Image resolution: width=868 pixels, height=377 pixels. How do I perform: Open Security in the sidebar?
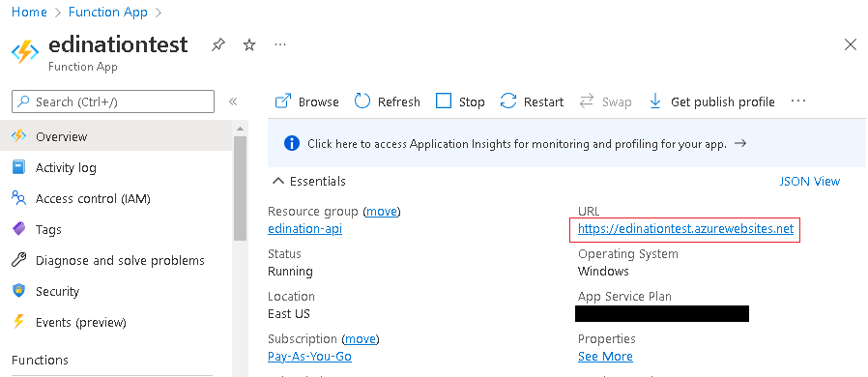pos(116,291)
